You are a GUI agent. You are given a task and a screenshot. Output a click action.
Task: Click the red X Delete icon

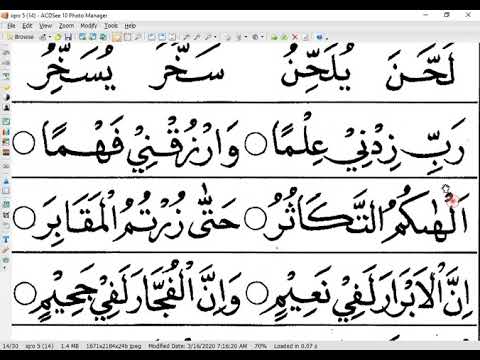tap(295, 37)
